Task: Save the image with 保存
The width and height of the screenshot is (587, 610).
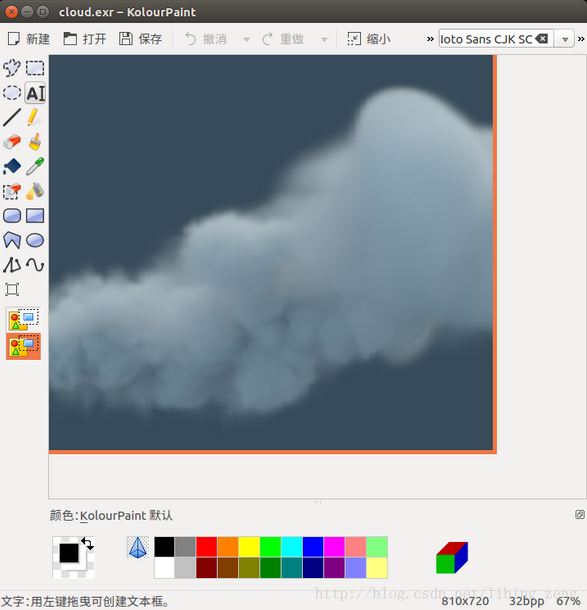Action: pos(140,39)
